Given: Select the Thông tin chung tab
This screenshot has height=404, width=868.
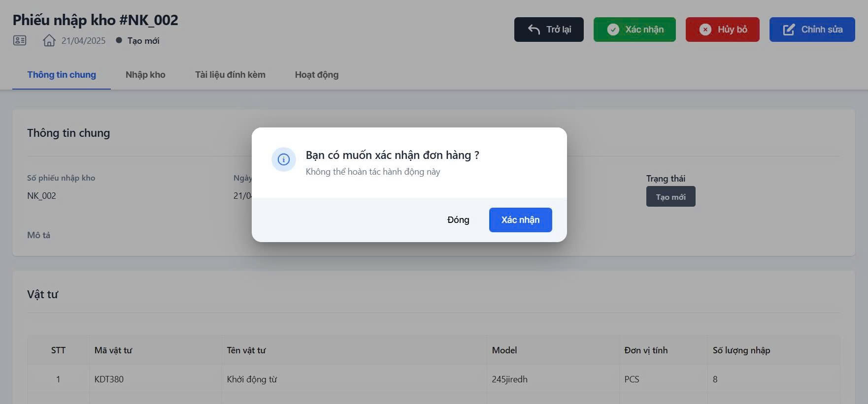Looking at the screenshot, I should pyautogui.click(x=62, y=75).
